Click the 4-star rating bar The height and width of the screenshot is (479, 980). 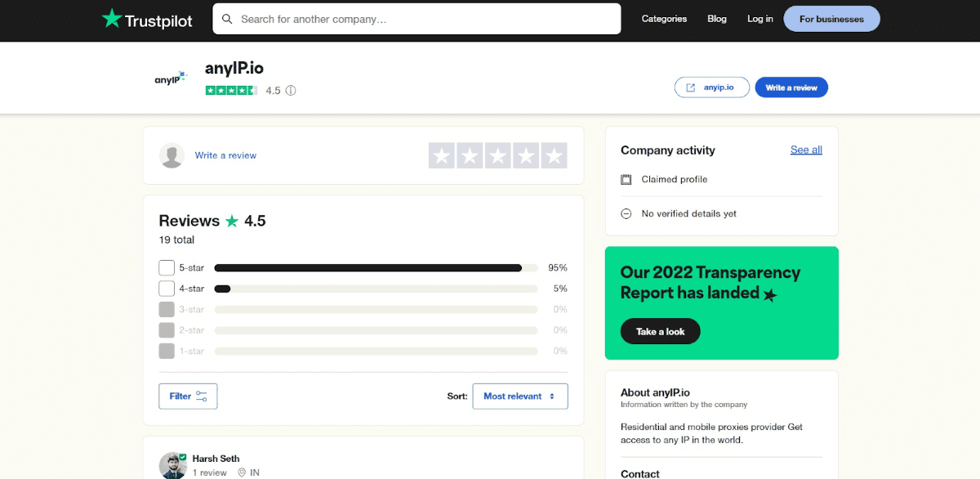376,289
